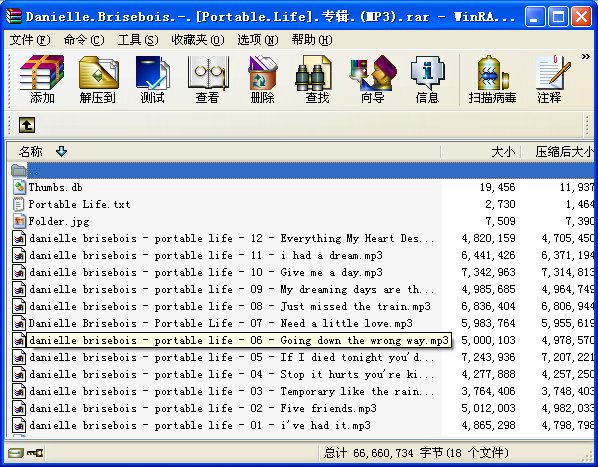
Task: Click the mp3 icon for track 01
Action: point(19,425)
